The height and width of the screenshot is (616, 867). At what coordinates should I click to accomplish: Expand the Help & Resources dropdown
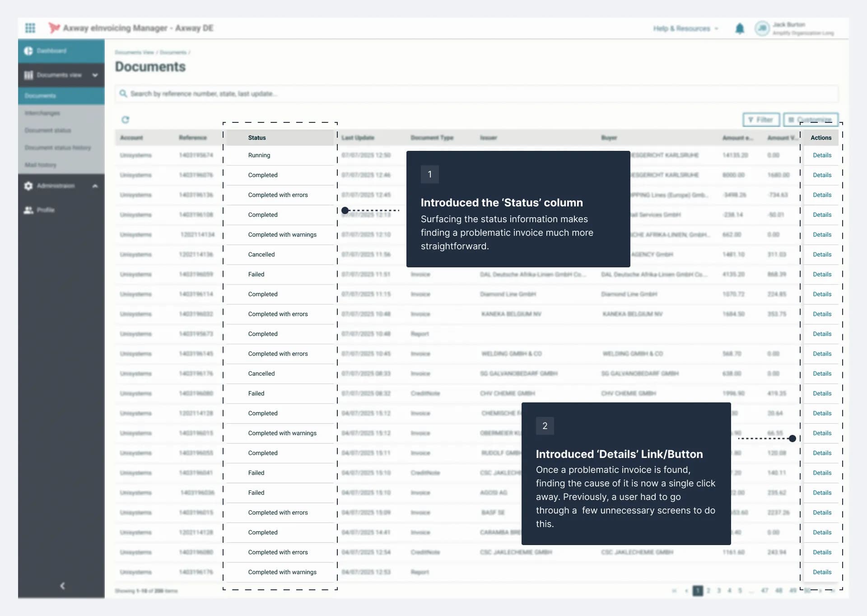[685, 28]
